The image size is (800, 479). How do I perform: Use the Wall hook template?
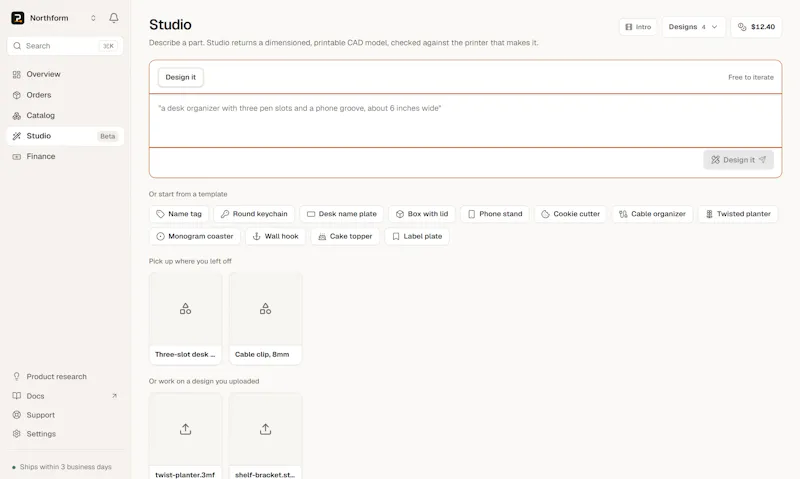tap(276, 237)
